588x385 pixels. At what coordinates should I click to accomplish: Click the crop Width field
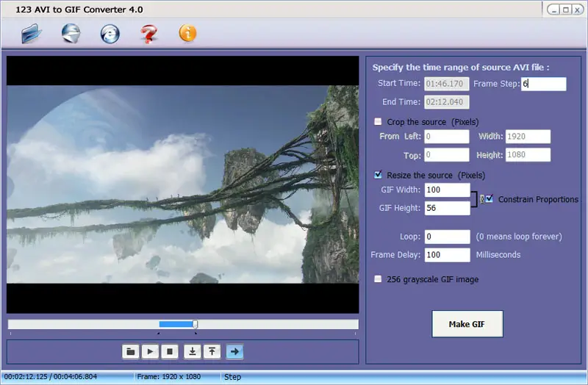pyautogui.click(x=528, y=137)
